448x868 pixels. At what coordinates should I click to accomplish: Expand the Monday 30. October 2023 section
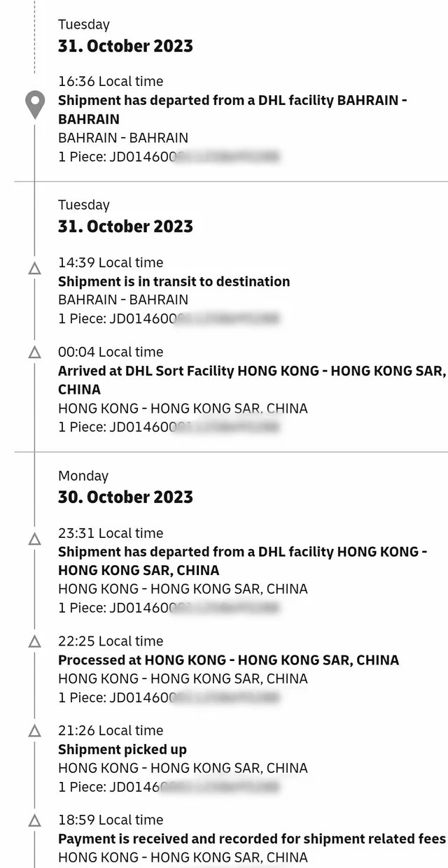pyautogui.click(x=125, y=497)
